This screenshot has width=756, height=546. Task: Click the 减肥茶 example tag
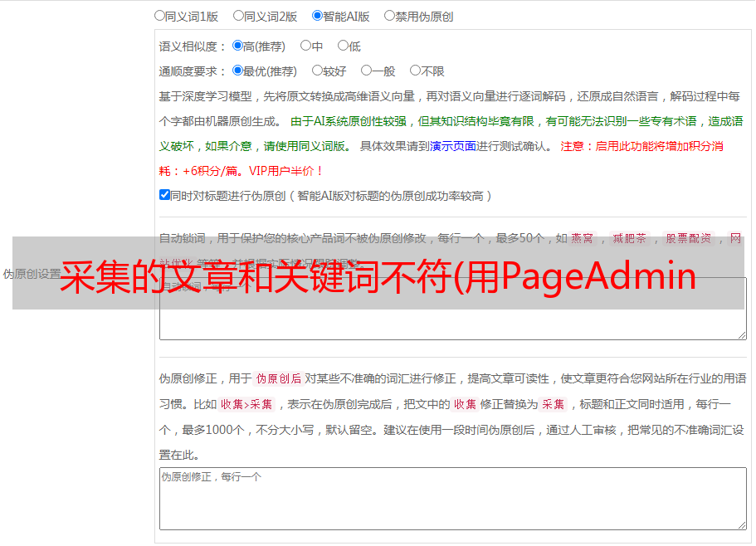(629, 238)
